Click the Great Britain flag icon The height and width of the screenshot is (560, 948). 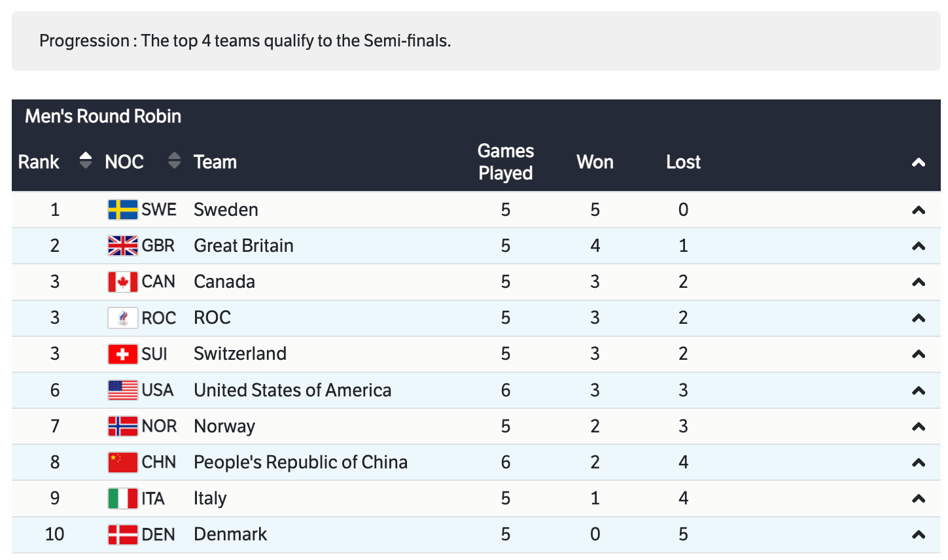click(x=122, y=246)
